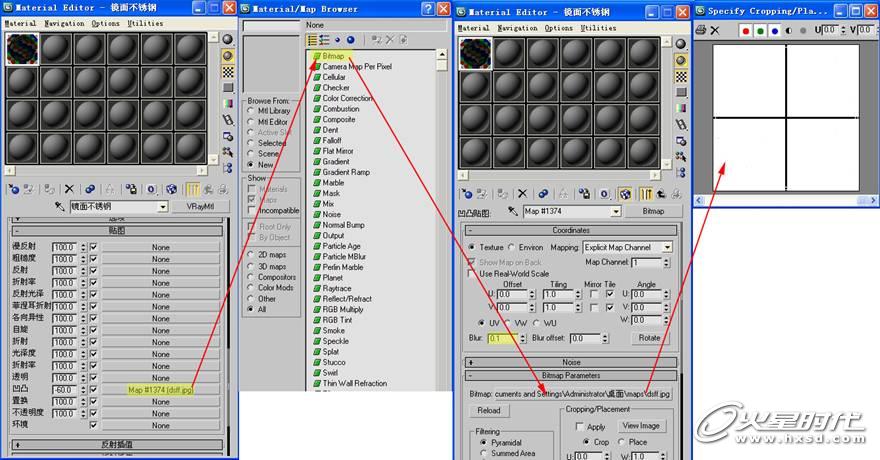Click View Image button
880x460 pixels.
pos(640,426)
